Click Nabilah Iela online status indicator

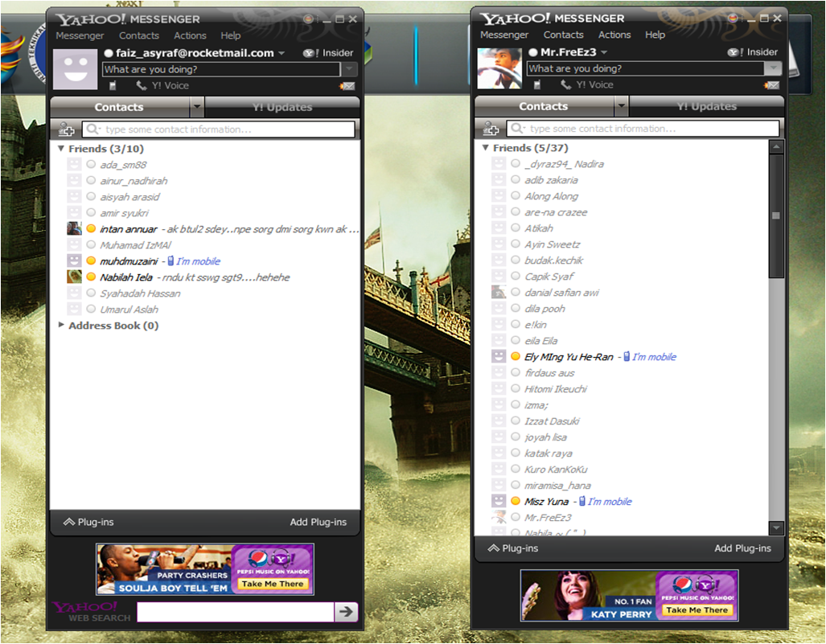(91, 277)
